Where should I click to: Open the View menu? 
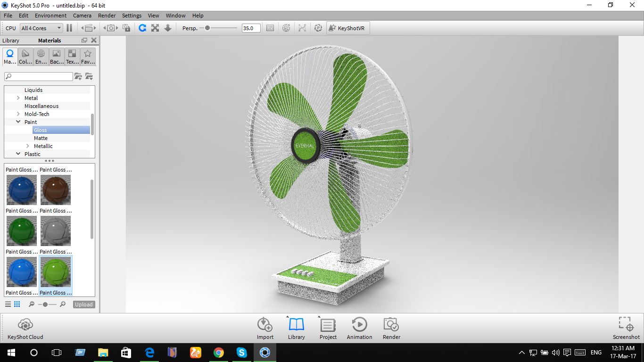154,16
